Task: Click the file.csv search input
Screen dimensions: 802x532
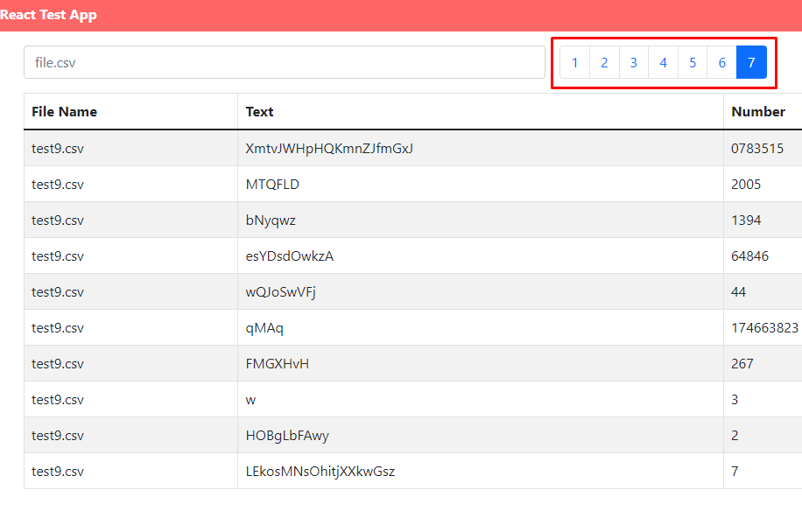Action: [x=284, y=62]
